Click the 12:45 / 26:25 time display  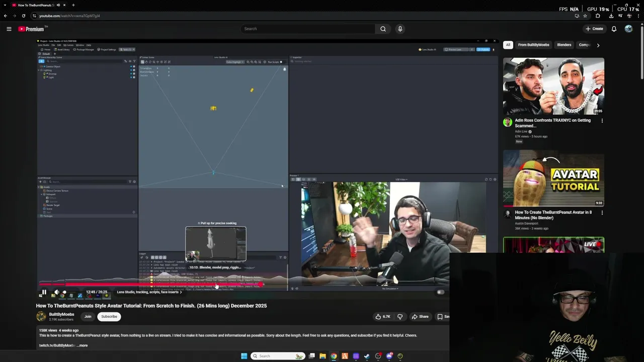click(x=97, y=292)
